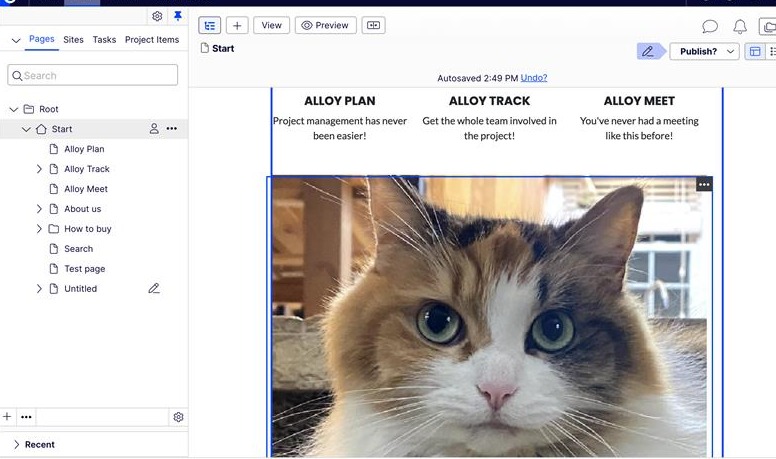776x459 pixels.
Task: Switch to on-page editing view
Action: 755,52
